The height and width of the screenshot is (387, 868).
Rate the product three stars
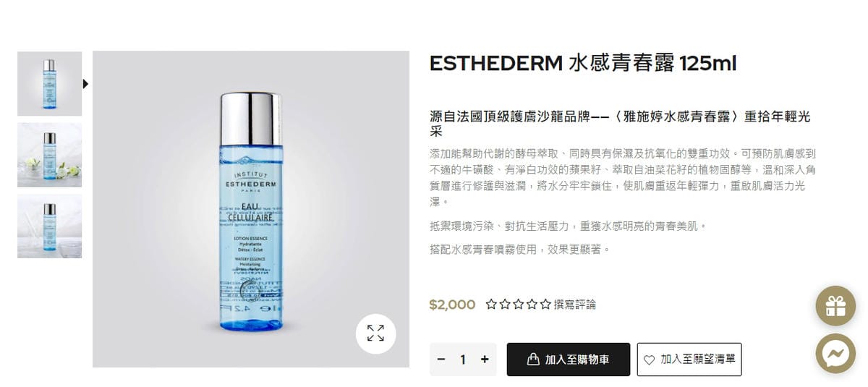[x=519, y=305]
